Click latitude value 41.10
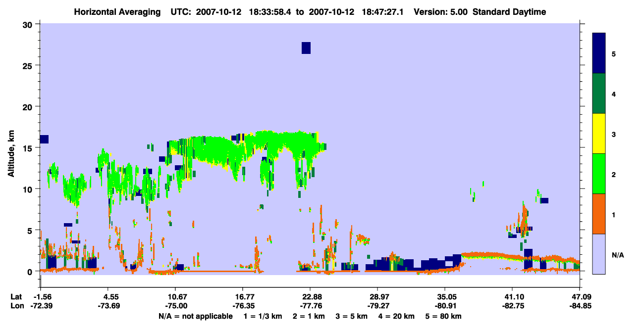Image resolution: width=644 pixels, height=330 pixels. click(x=512, y=297)
